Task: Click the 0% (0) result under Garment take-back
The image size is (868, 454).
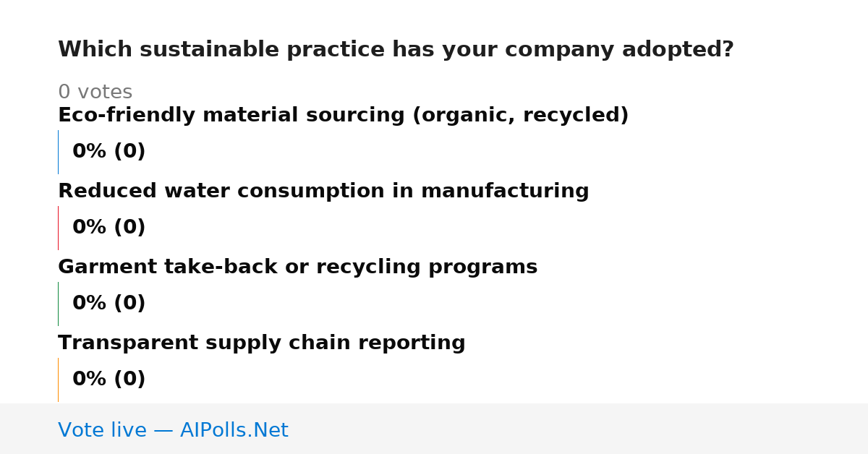Action: 109,304
